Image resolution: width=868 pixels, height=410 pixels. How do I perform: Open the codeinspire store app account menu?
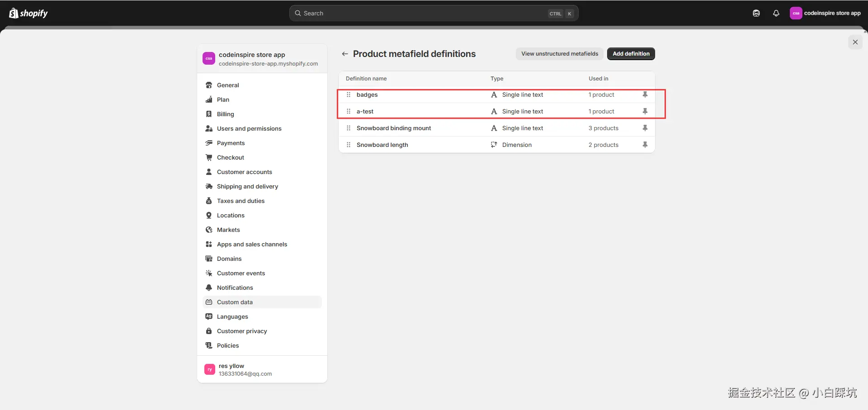tap(826, 13)
